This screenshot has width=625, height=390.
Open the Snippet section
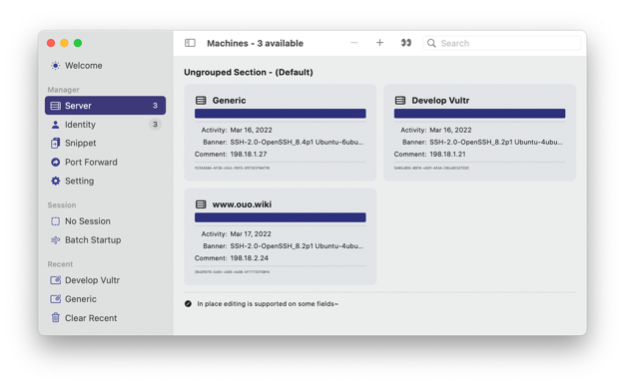pyautogui.click(x=105, y=143)
